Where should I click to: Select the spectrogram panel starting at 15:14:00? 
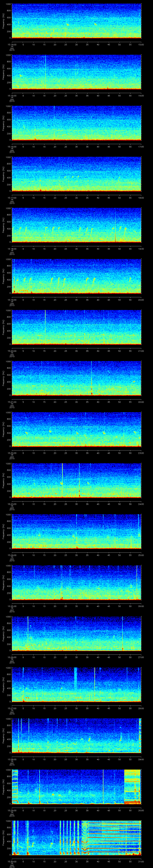coord(77,21)
